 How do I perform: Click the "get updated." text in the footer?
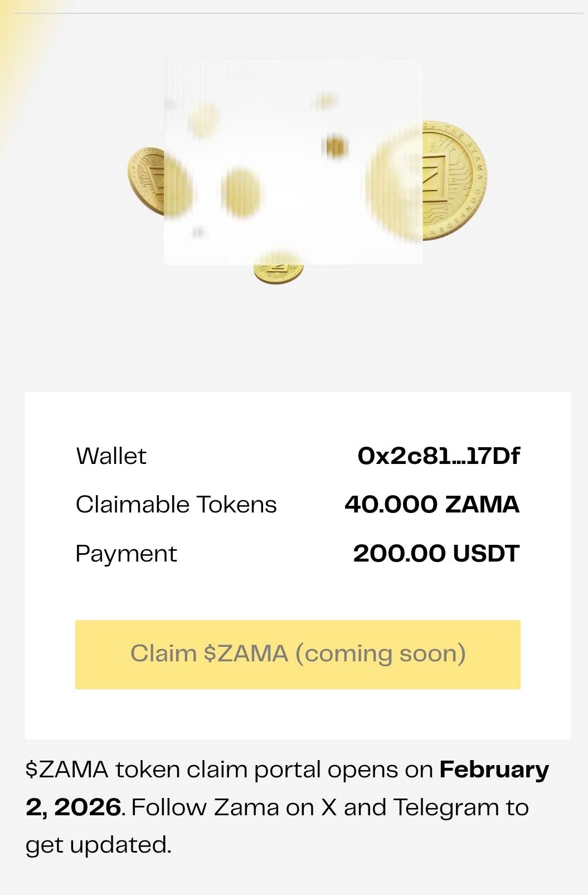click(98, 844)
